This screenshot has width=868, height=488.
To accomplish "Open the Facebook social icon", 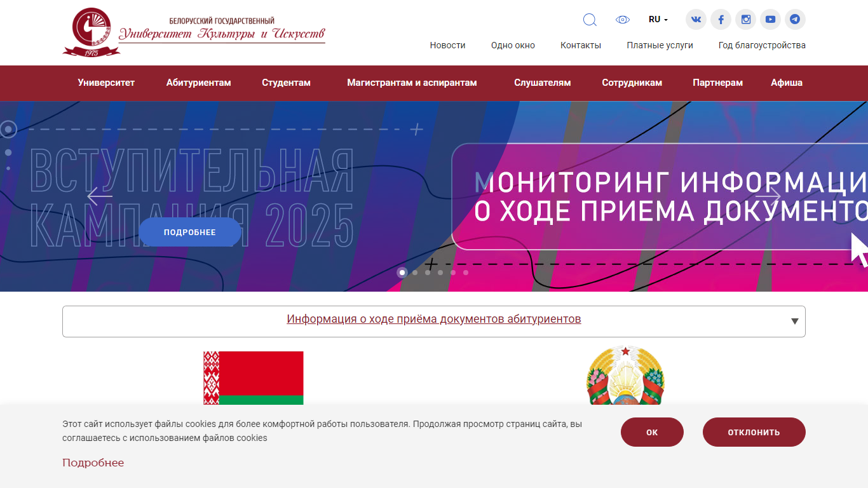I will tap(721, 20).
